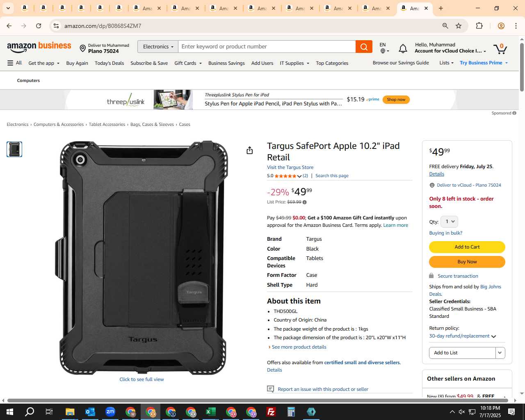Click the orange search magnifier button
Viewport: 525px width, 420px height.
point(364,47)
